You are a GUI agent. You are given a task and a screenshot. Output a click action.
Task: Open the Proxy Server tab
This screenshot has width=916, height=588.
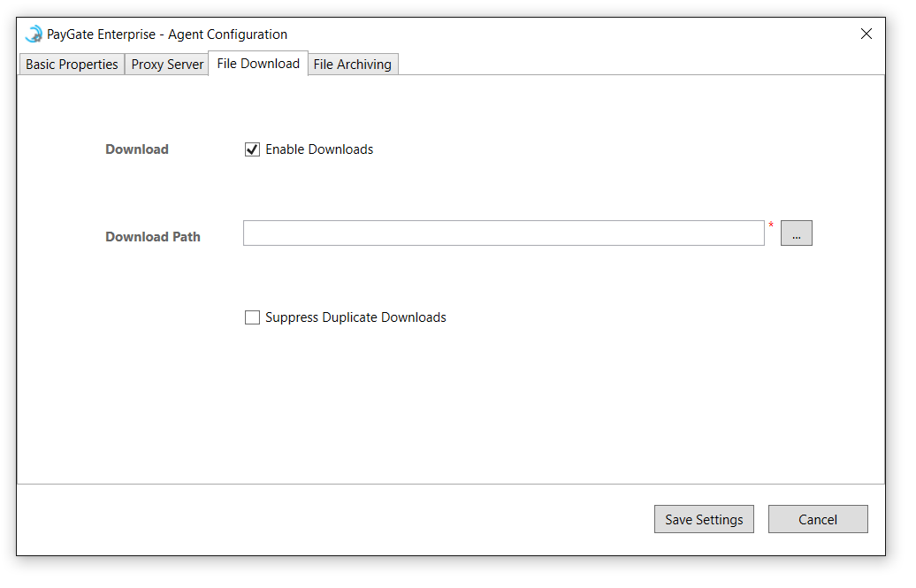(x=167, y=65)
